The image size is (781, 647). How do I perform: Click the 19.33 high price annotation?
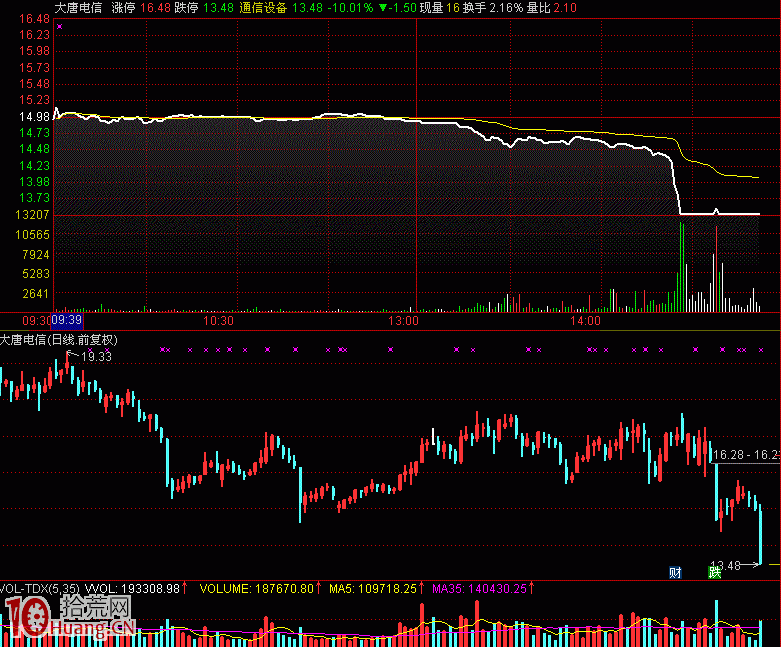click(x=96, y=356)
